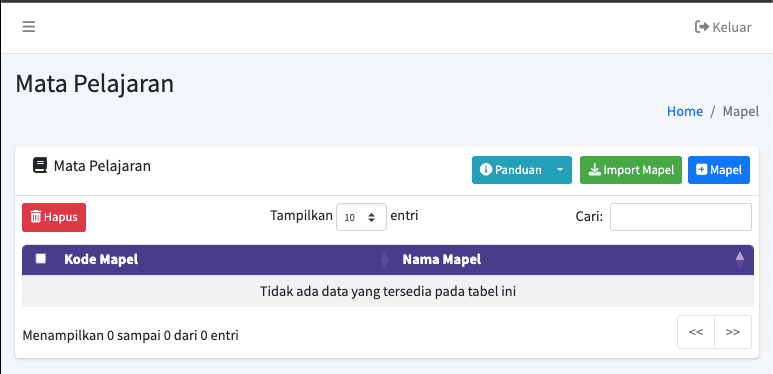This screenshot has height=374, width=773.
Task: Click the Keluar logout link
Action: 723,27
